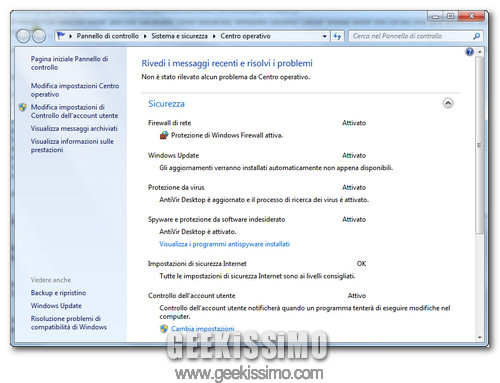
Task: Open Pagina iniziale Pannello di controllo link
Action: tap(69, 63)
